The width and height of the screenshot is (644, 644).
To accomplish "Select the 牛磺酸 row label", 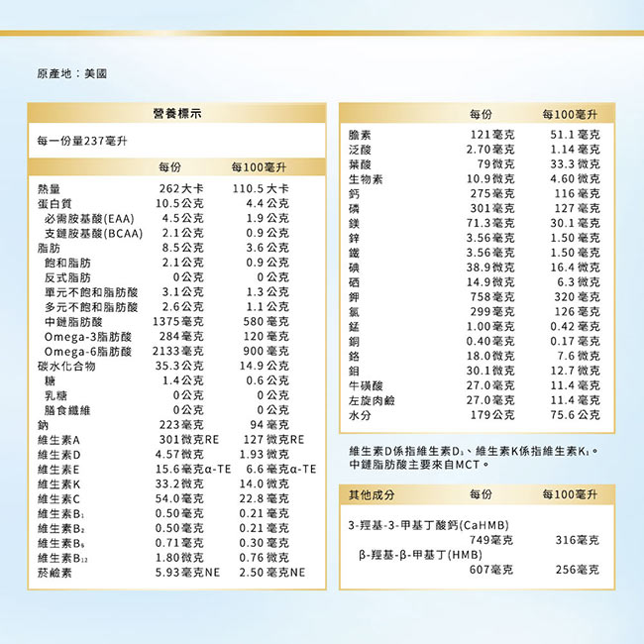I will tap(365, 385).
